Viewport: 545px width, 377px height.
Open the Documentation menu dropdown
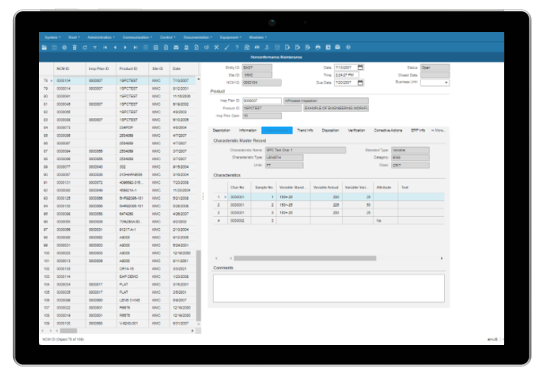(x=197, y=37)
